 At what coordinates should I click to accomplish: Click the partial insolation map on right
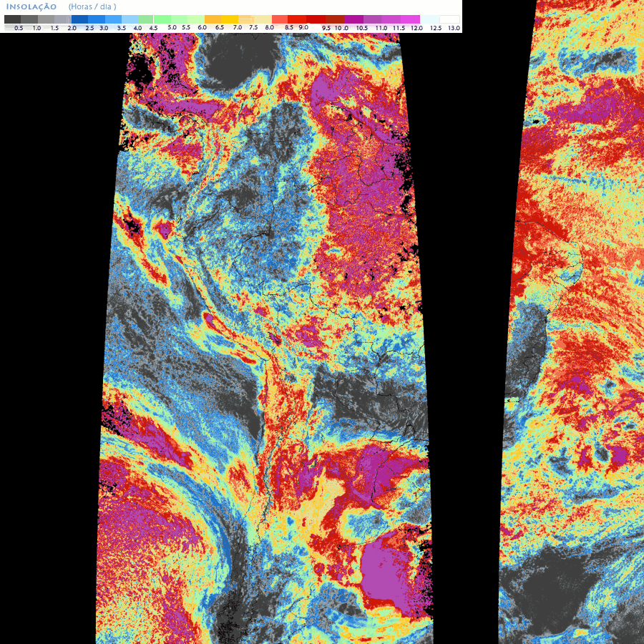572,322
